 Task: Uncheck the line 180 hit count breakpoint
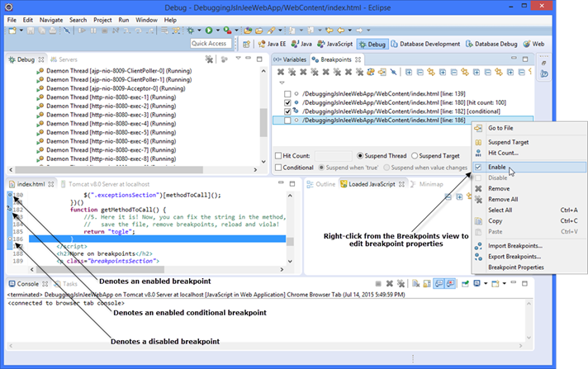(287, 102)
